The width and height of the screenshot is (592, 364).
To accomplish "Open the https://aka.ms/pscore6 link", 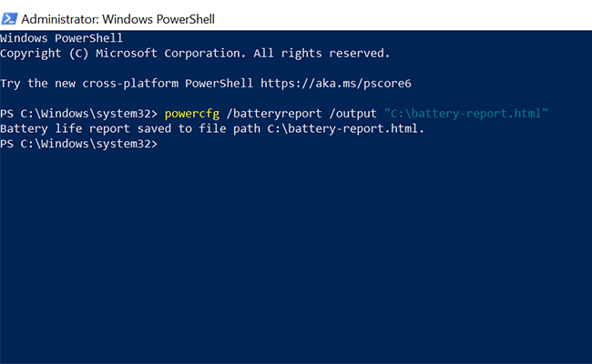I will pyautogui.click(x=336, y=84).
